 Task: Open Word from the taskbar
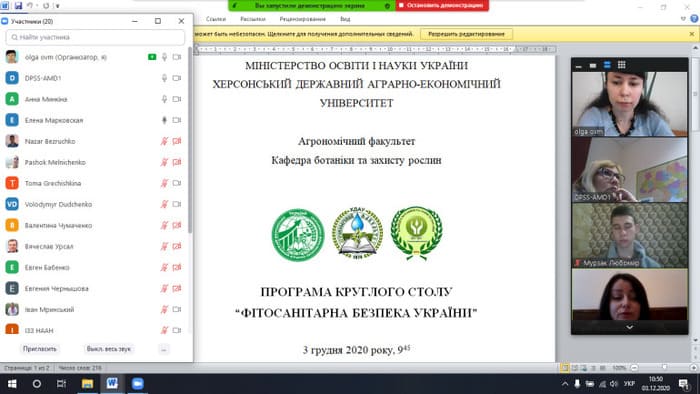tap(112, 384)
